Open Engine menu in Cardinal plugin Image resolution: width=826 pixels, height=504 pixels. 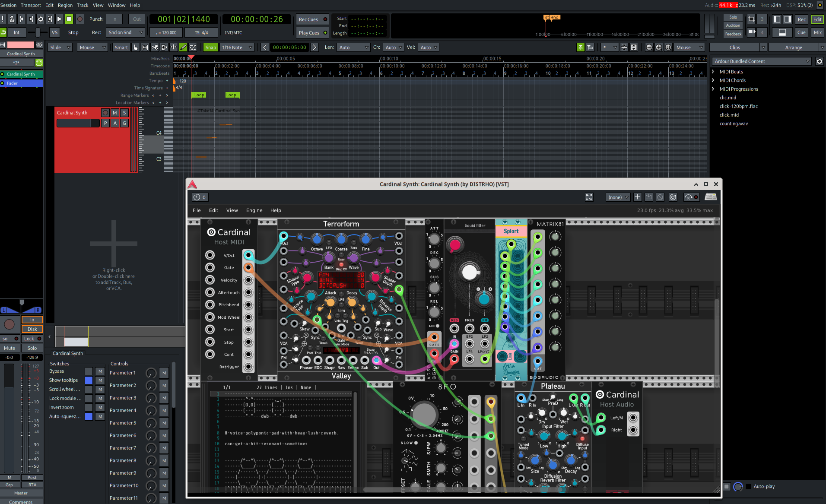tap(254, 210)
